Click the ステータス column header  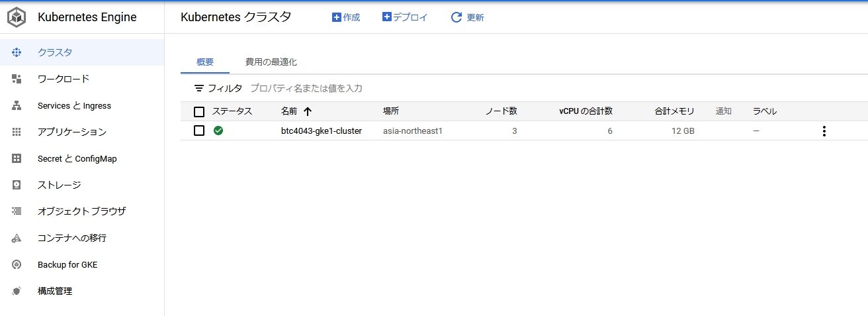point(232,111)
